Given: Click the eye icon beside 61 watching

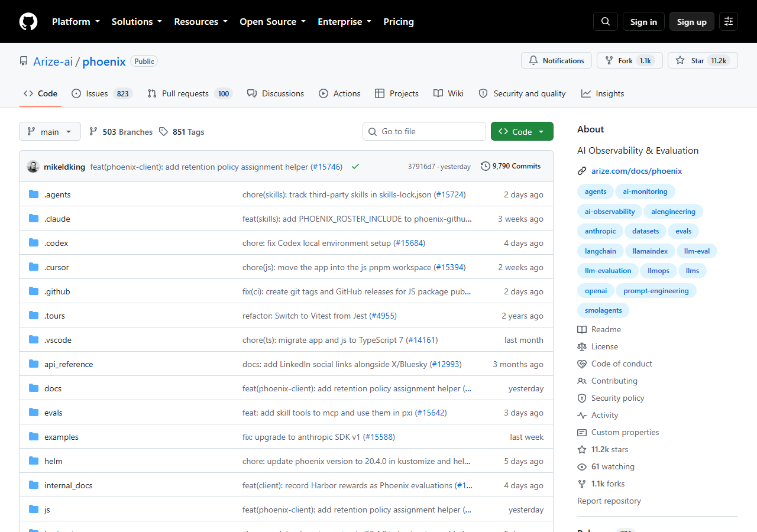Looking at the screenshot, I should coord(582,466).
